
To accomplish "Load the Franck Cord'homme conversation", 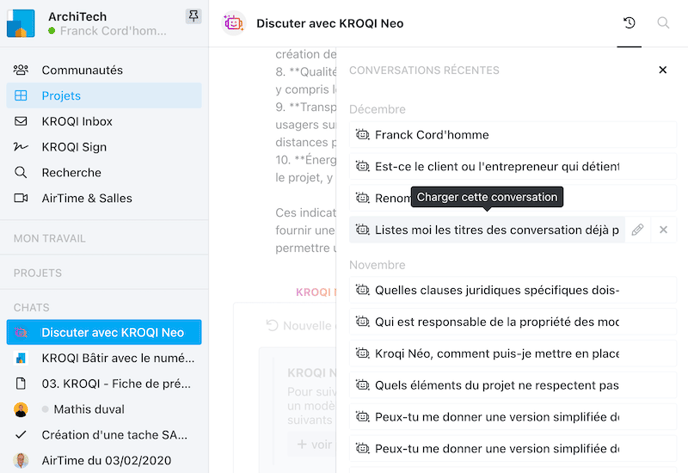I will click(512, 135).
